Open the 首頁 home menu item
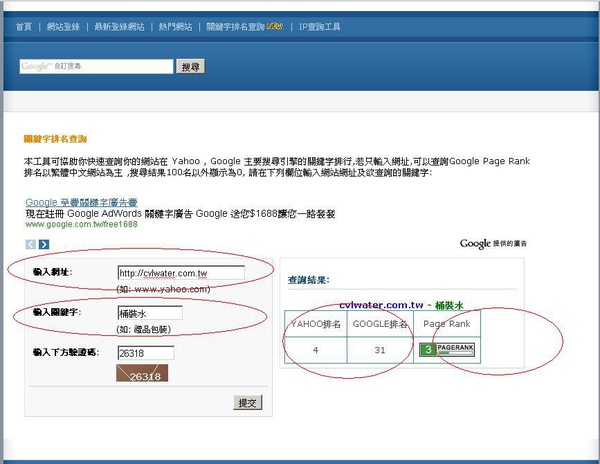 24,27
